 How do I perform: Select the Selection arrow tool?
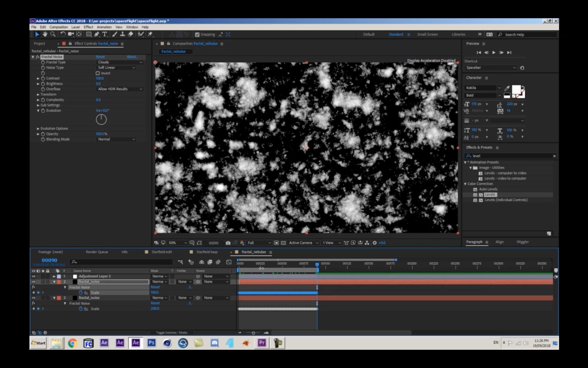click(37, 34)
